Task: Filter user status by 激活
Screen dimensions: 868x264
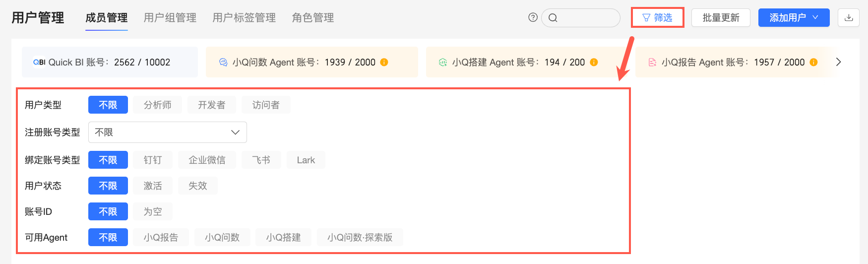Action: [x=152, y=186]
